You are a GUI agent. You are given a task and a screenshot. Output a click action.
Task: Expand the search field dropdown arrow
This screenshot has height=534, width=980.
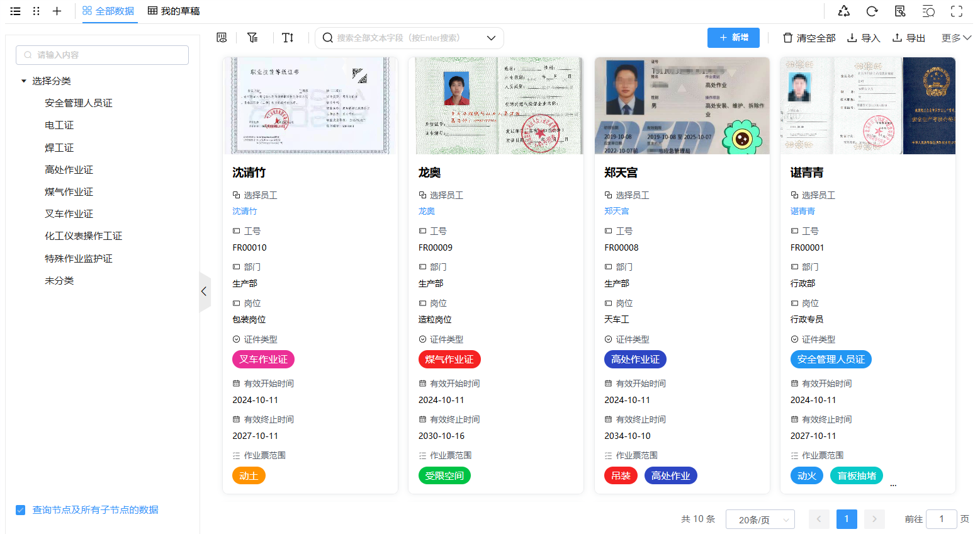[x=491, y=38]
